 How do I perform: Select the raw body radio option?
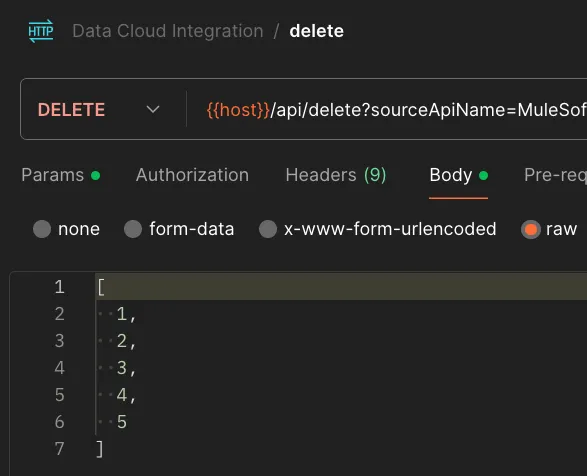pos(531,229)
